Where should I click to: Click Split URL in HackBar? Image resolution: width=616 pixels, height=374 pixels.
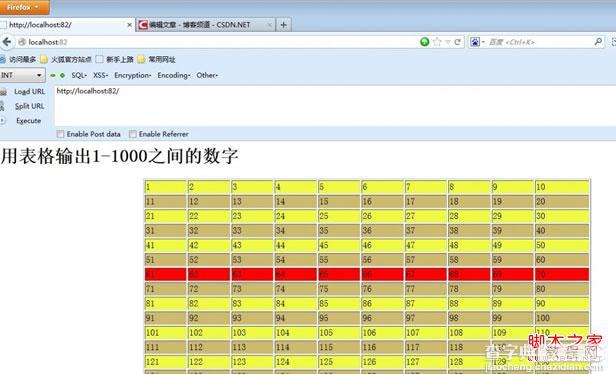coord(29,106)
